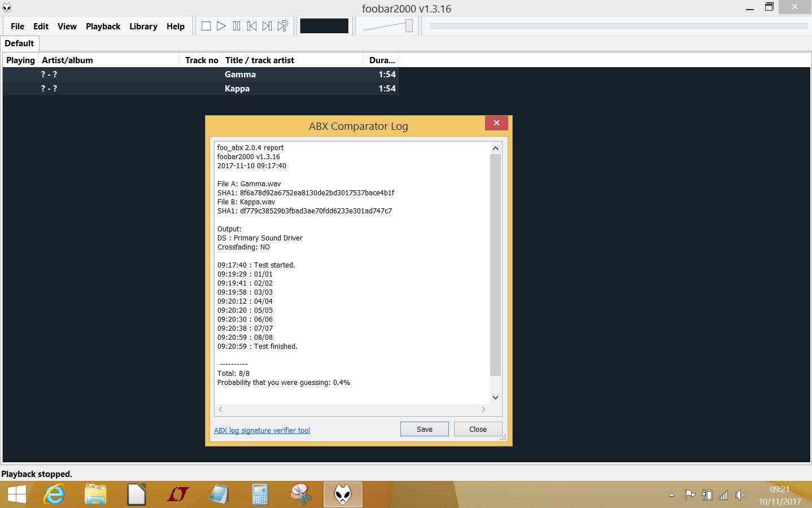Open the View menu
Viewport: 812px width, 508px height.
[x=67, y=26]
